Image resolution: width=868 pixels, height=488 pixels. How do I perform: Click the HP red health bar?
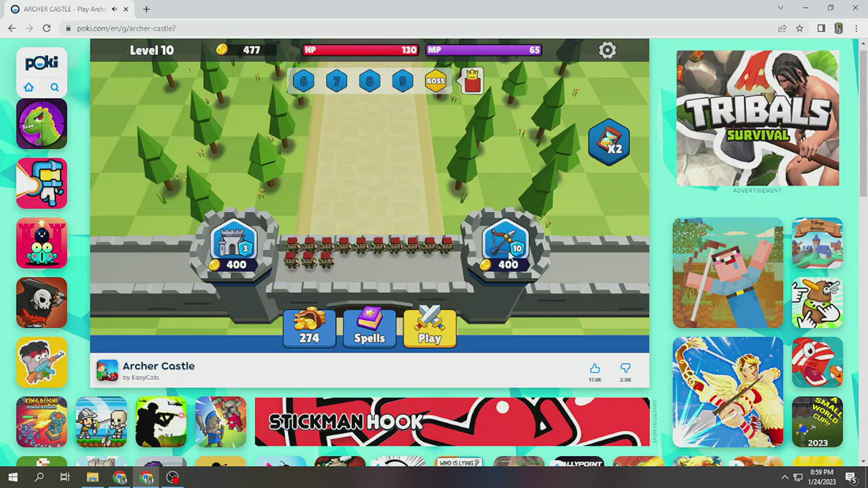click(x=360, y=50)
